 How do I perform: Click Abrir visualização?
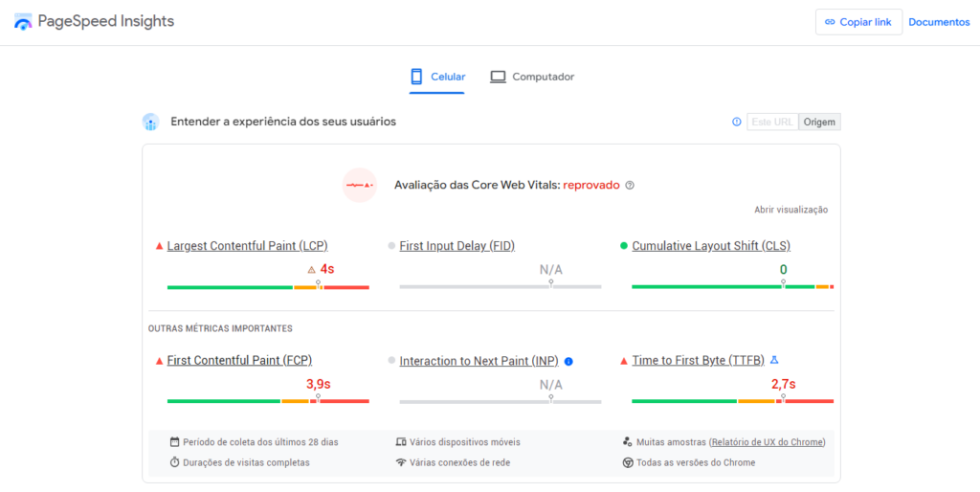(x=791, y=210)
